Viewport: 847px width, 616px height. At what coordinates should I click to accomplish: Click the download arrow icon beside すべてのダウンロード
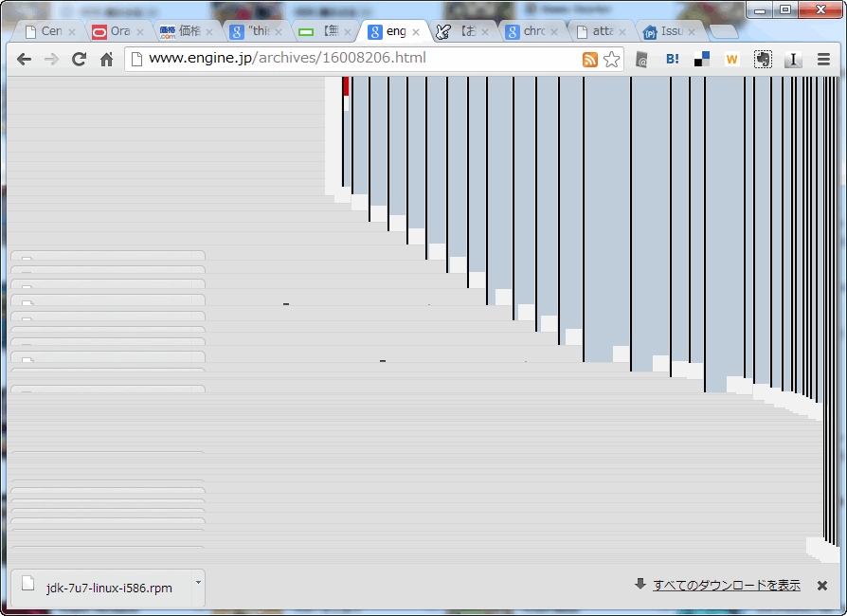(x=640, y=584)
